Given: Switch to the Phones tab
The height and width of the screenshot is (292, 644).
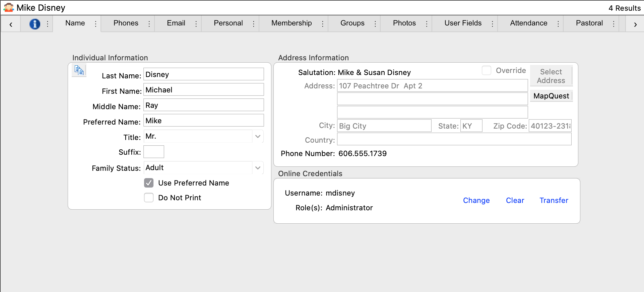Looking at the screenshot, I should (x=126, y=23).
